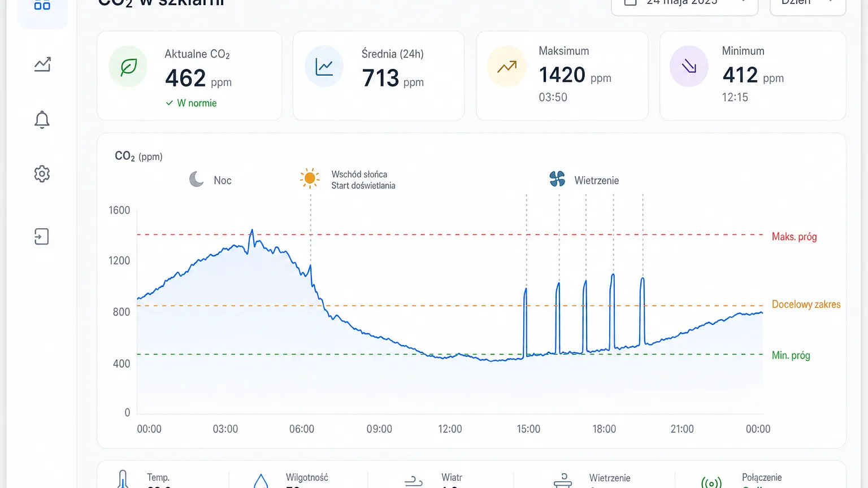Click the wind Wiatr icon
Image resolution: width=868 pixels, height=488 pixels.
414,481
